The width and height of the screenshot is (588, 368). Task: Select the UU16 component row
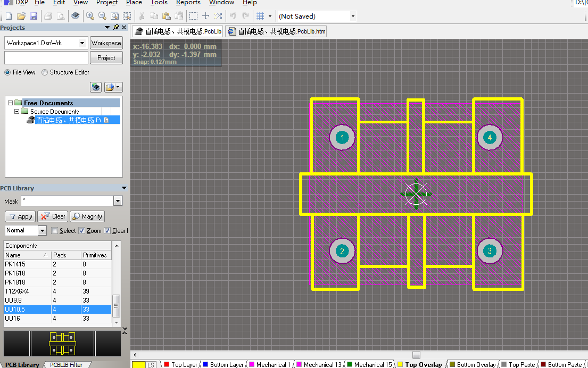pos(57,319)
